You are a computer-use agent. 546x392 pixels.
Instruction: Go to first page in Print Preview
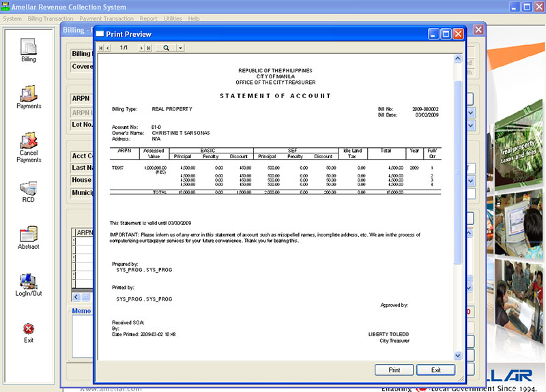[x=101, y=48]
